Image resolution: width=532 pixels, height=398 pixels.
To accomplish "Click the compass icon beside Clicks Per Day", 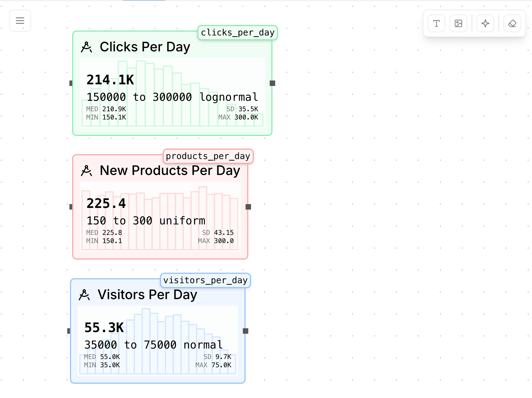I will [x=86, y=47].
